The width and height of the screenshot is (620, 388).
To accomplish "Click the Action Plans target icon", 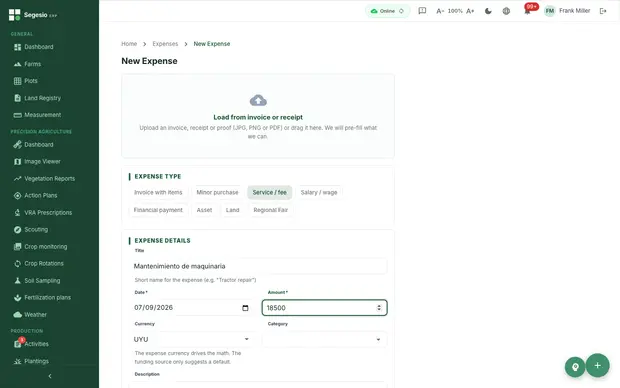I will pos(17,196).
